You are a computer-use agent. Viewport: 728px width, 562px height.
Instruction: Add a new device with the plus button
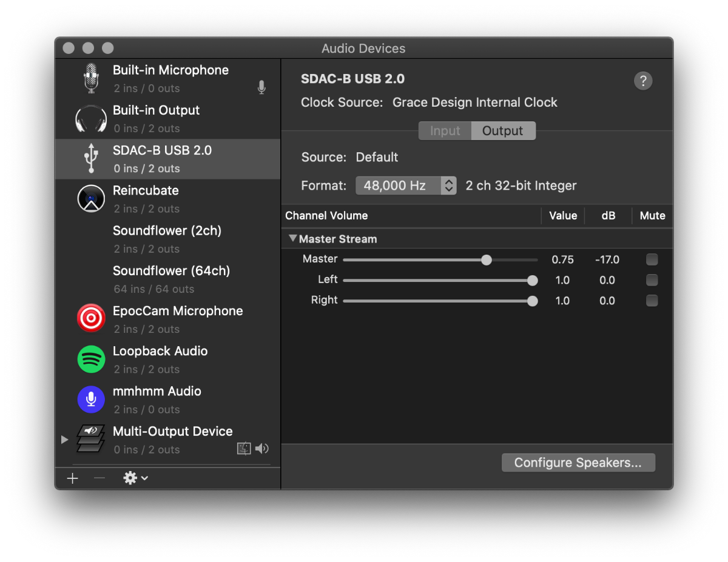point(73,478)
